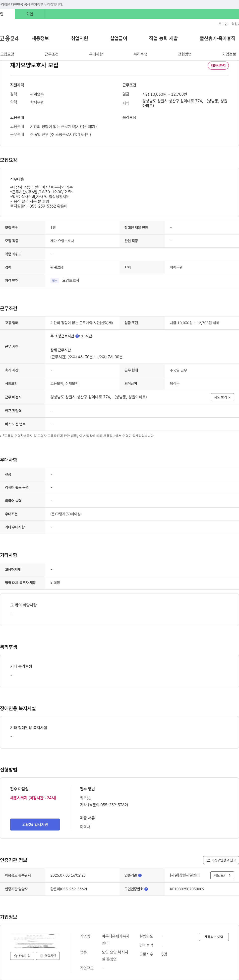Open 직업 능력 개발 menu
Screen dimensions: 239x980
tap(163, 38)
